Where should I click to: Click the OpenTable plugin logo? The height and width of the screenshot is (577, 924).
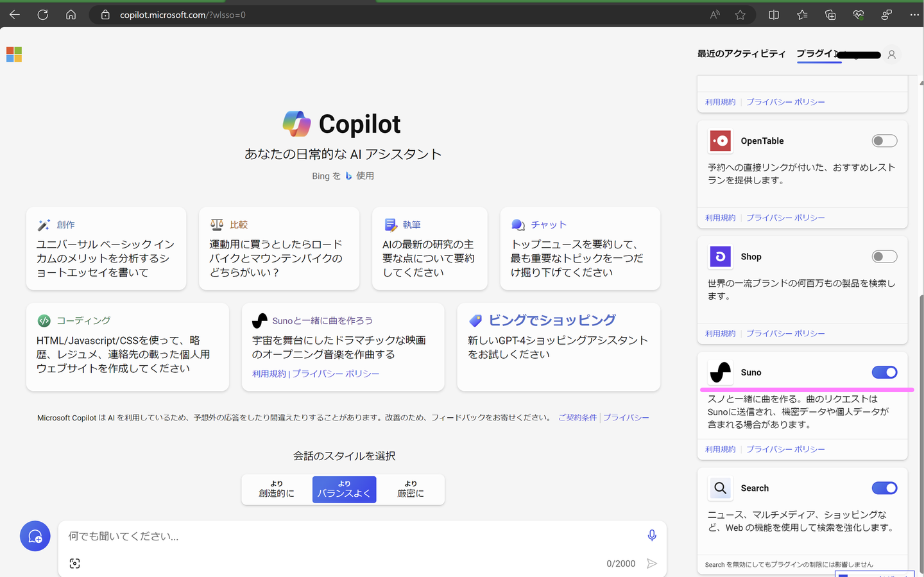click(721, 141)
